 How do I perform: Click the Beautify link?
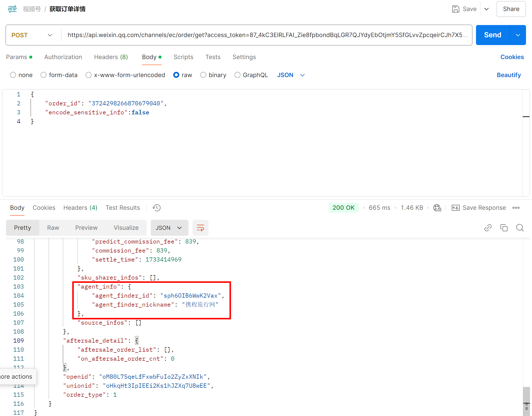(508, 75)
